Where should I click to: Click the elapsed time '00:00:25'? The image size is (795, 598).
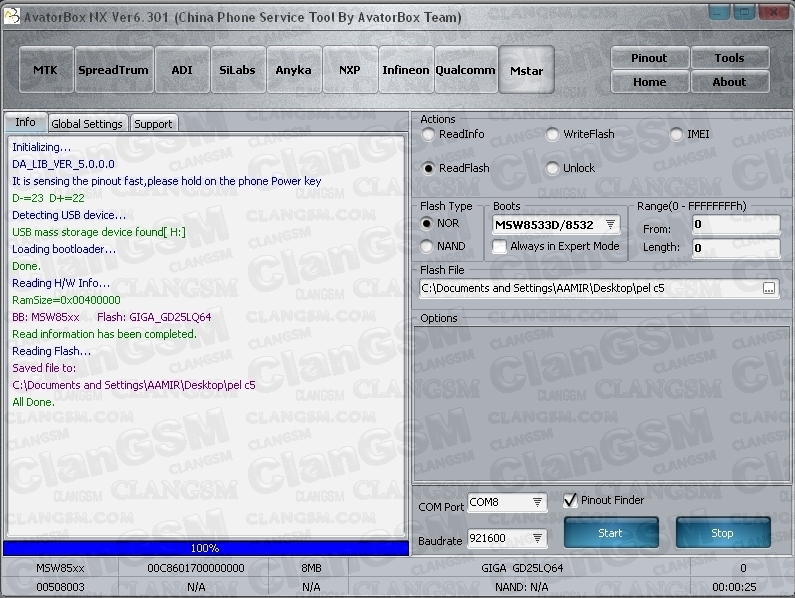point(734,587)
